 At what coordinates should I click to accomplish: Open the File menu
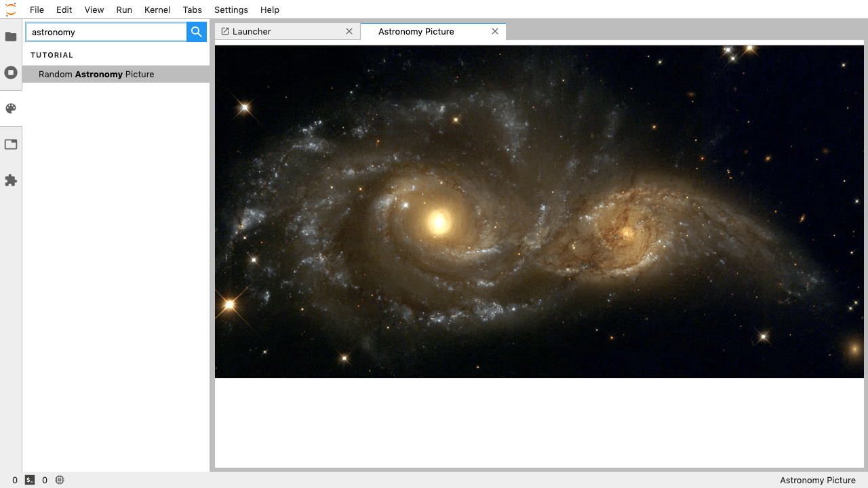click(37, 9)
